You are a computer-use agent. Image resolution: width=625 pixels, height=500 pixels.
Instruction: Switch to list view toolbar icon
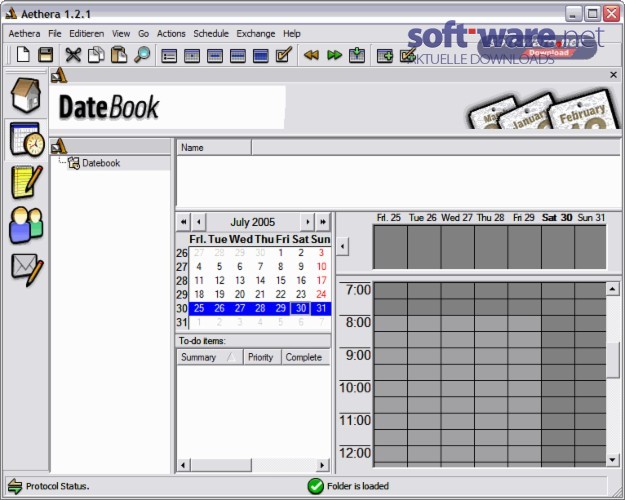pos(169,55)
